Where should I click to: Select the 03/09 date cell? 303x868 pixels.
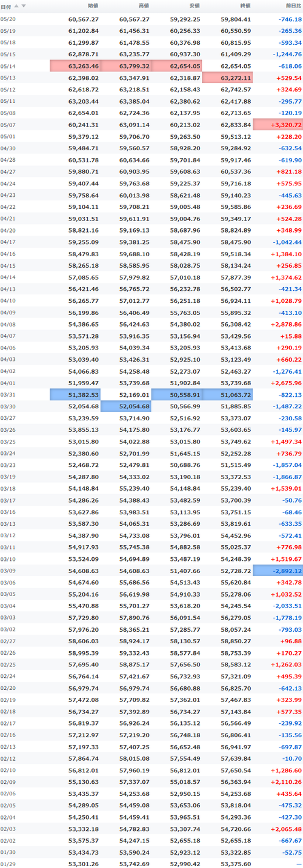tap(8, 571)
